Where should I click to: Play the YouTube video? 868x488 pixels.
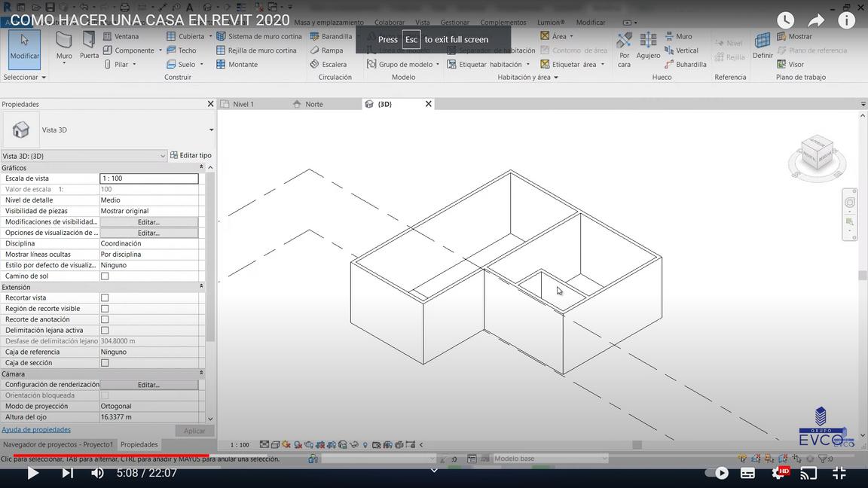pos(32,473)
